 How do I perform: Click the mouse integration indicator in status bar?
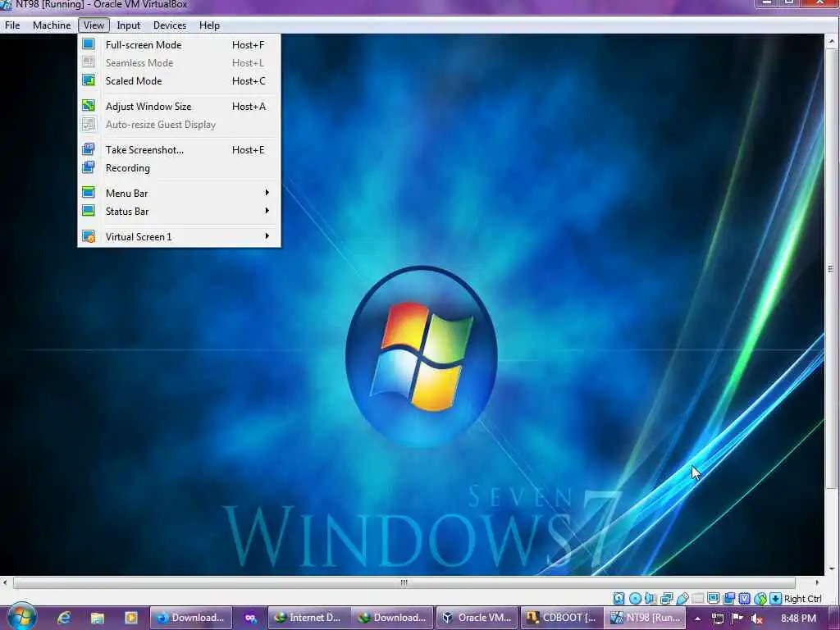click(x=760, y=598)
